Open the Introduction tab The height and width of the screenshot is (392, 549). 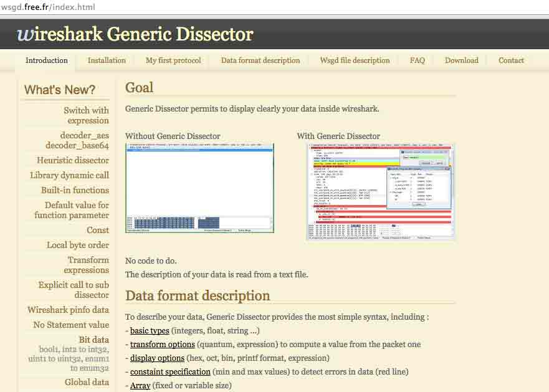click(47, 60)
